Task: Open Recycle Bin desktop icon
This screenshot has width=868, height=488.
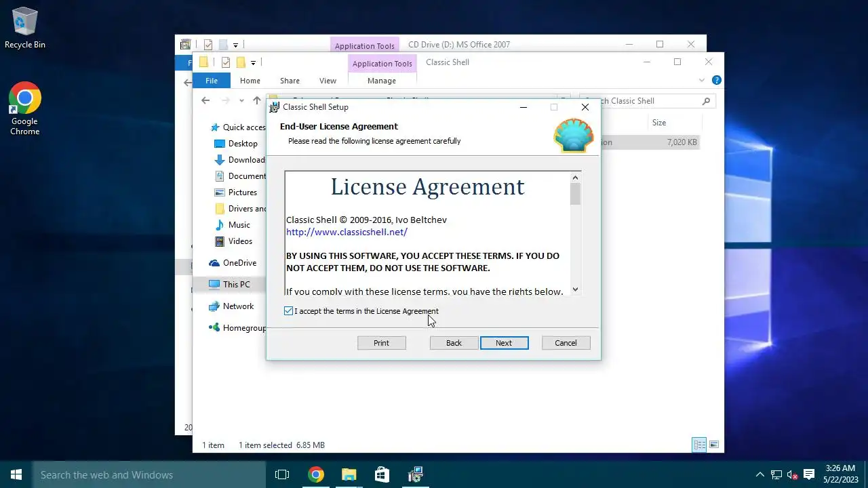Action: click(25, 28)
